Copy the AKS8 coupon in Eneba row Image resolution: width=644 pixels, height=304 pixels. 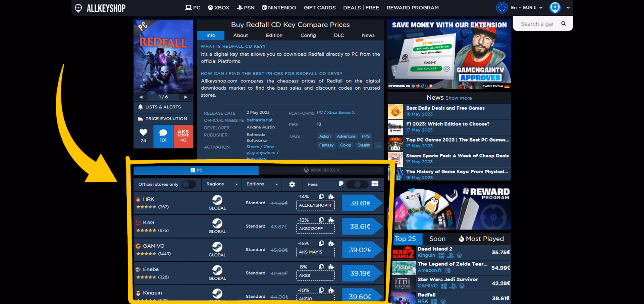tap(321, 267)
